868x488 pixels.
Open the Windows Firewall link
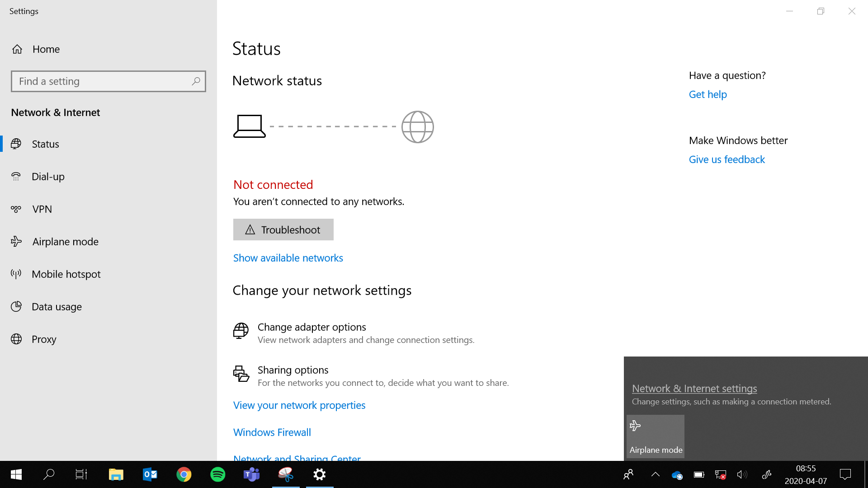pos(272,432)
